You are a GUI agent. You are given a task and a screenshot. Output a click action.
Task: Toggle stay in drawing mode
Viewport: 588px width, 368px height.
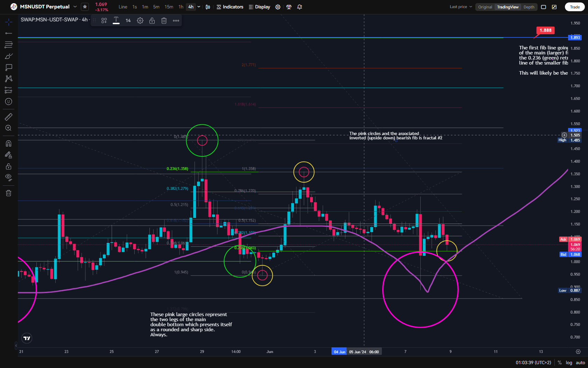(x=9, y=155)
